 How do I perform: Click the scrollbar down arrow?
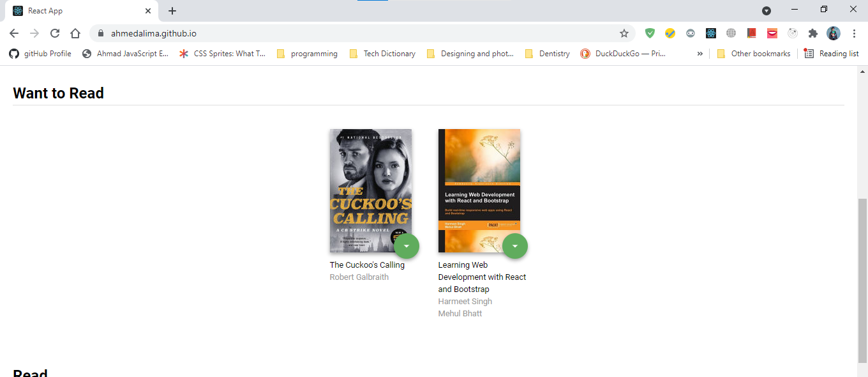(862, 372)
